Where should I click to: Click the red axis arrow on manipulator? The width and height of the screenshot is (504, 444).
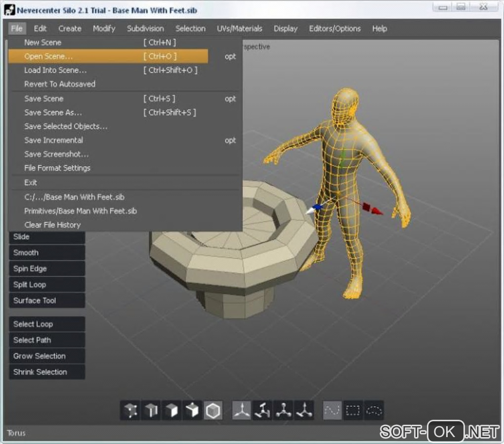pyautogui.click(x=376, y=210)
